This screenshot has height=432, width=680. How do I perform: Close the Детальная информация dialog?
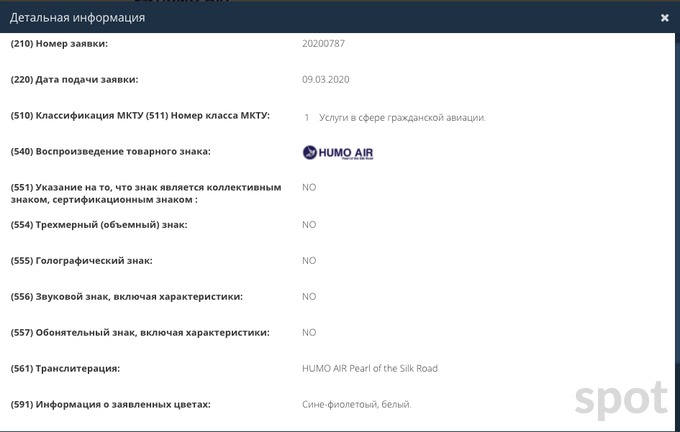pos(665,18)
